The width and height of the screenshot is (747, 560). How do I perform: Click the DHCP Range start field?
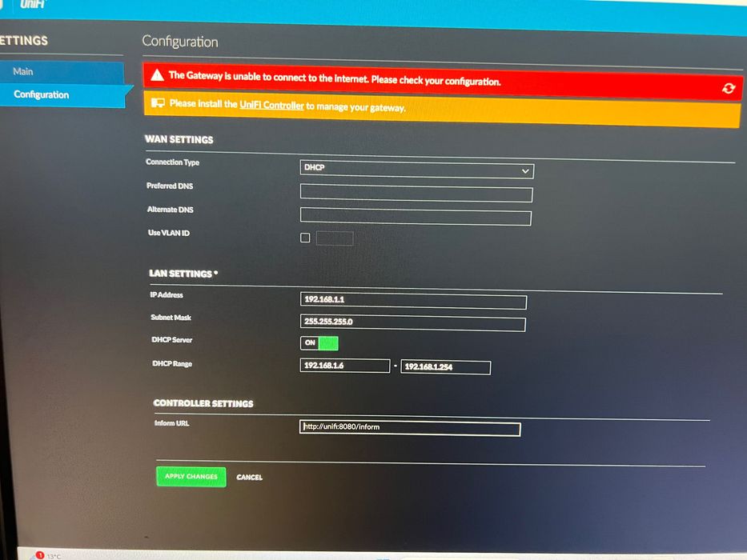click(x=345, y=366)
